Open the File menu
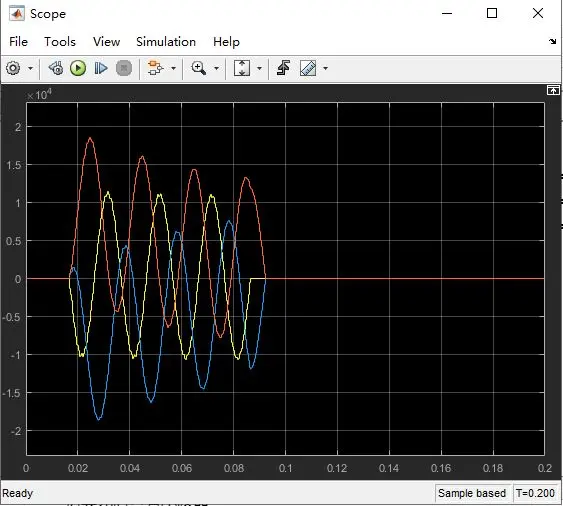563x506 pixels. [x=18, y=42]
